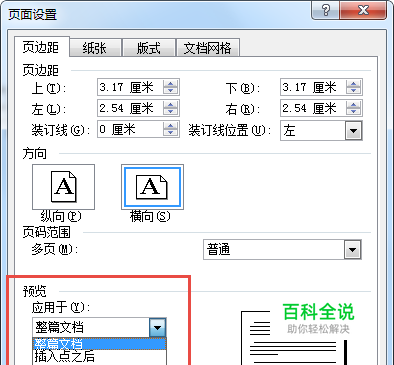The image size is (394, 365).
Task: Select 横向 landscape orientation icon
Action: pyautogui.click(x=152, y=187)
